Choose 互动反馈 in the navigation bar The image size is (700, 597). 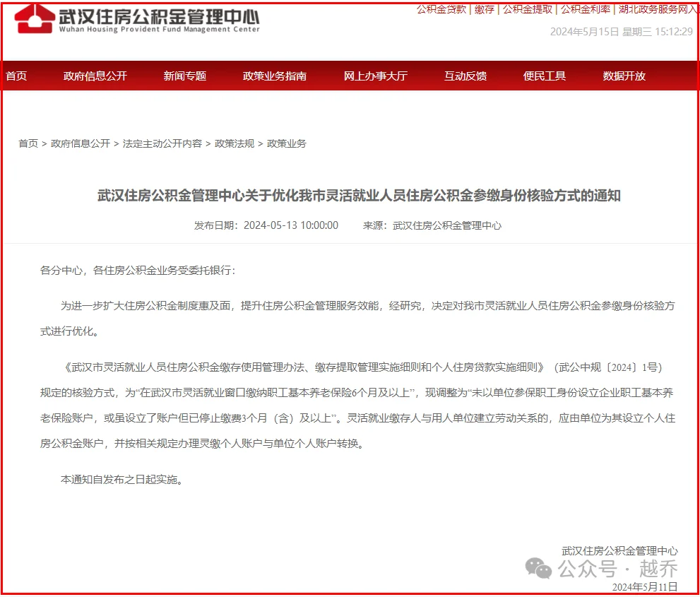[465, 76]
